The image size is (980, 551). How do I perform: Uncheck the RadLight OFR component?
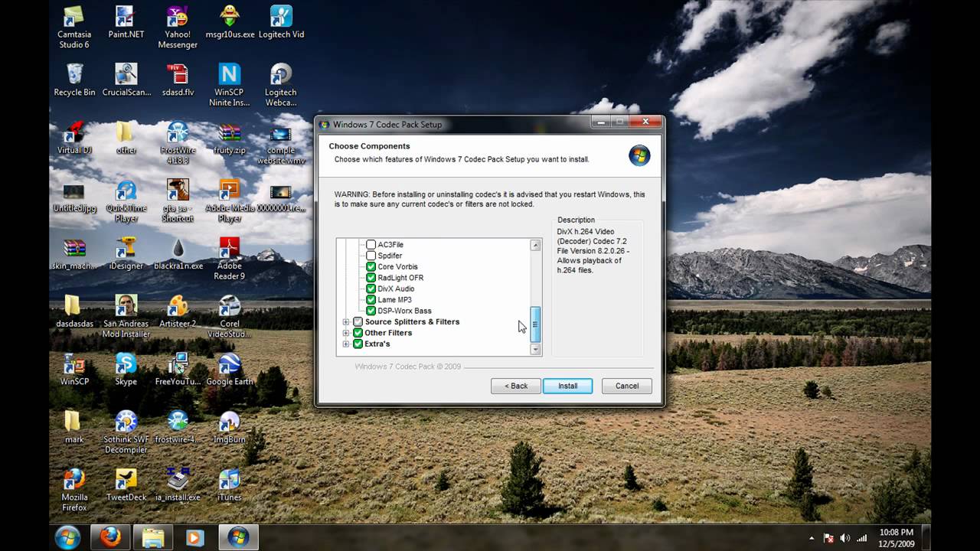(x=371, y=278)
